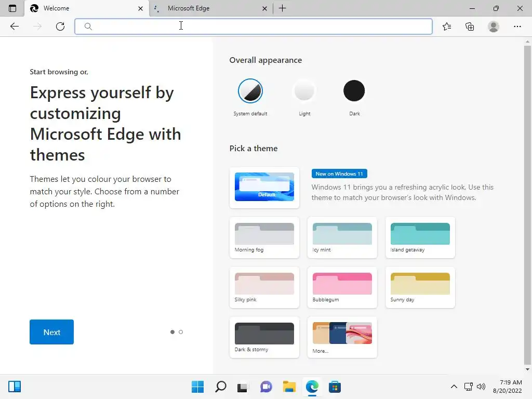Open Microsoft Store on taskbar
Image resolution: width=532 pixels, height=399 pixels.
tap(335, 387)
